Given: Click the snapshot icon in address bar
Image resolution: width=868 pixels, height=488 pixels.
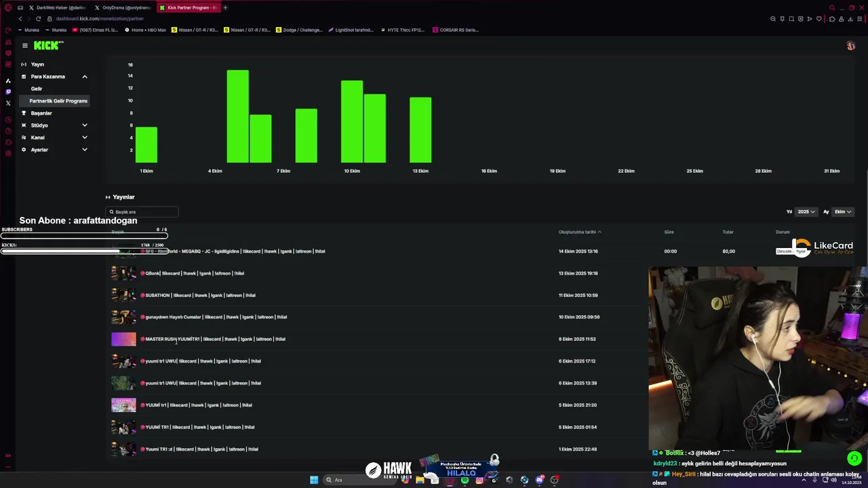Looking at the screenshot, I should point(791,19).
